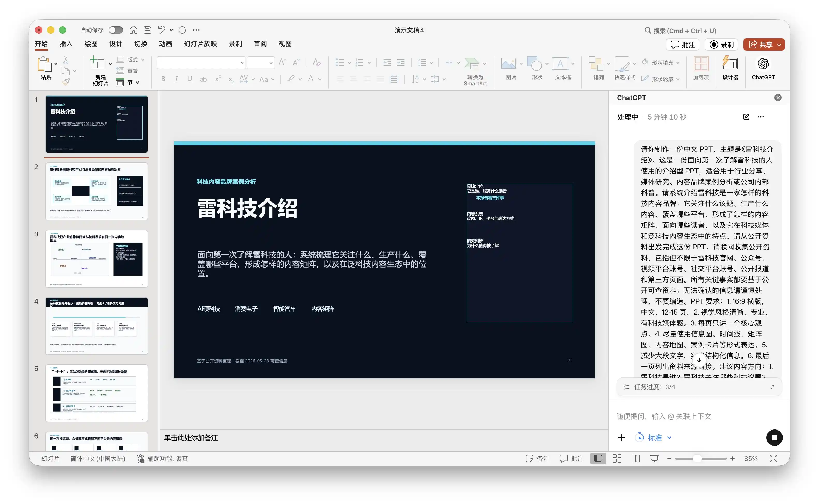Click the Redo icon in title bar
819x504 pixels.
click(182, 30)
